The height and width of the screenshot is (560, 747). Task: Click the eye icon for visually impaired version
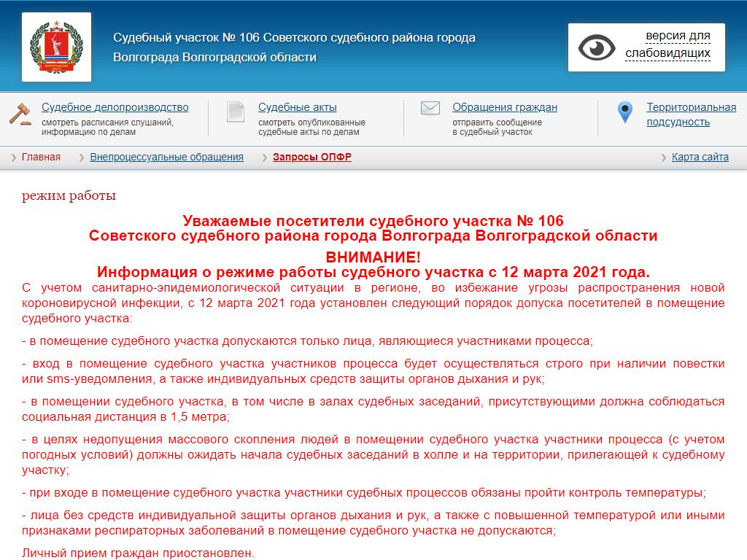tap(597, 47)
